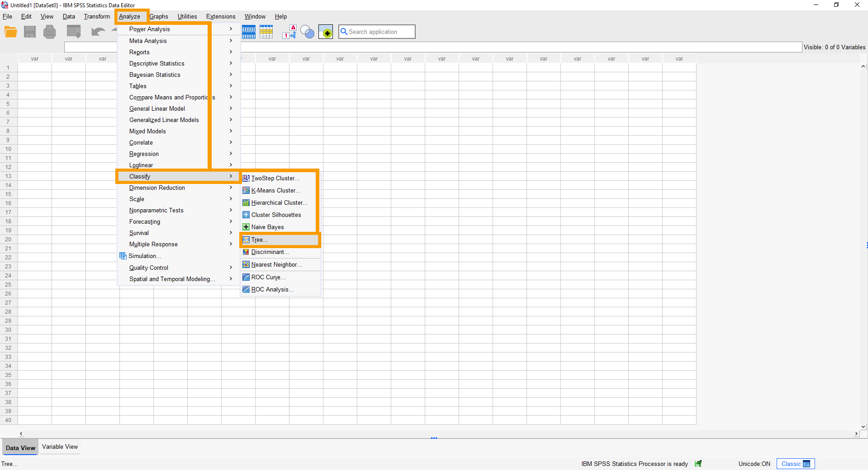Open the Help menu

click(281, 16)
